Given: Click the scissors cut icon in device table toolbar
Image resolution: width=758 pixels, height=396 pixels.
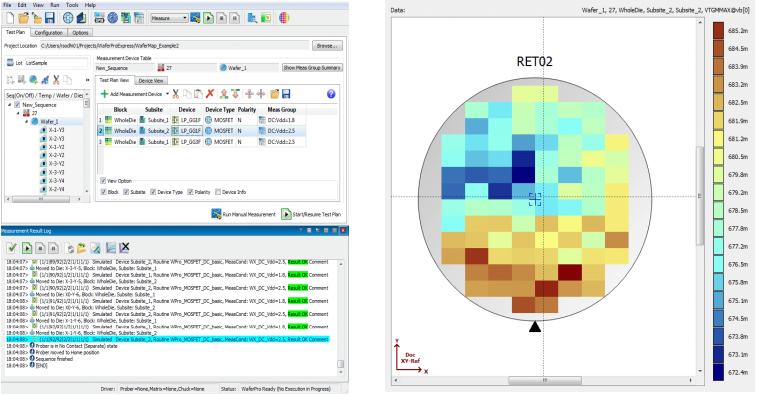Looking at the screenshot, I should tap(175, 94).
